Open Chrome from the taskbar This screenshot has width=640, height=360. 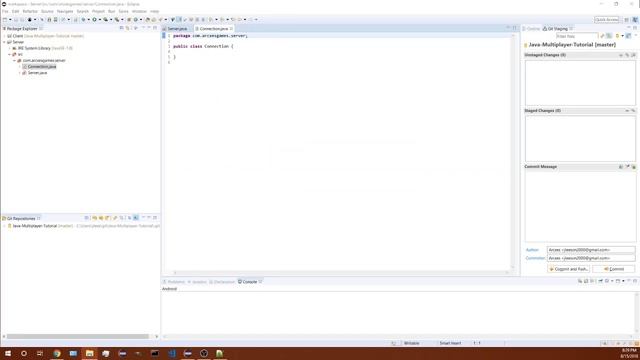coord(57,353)
